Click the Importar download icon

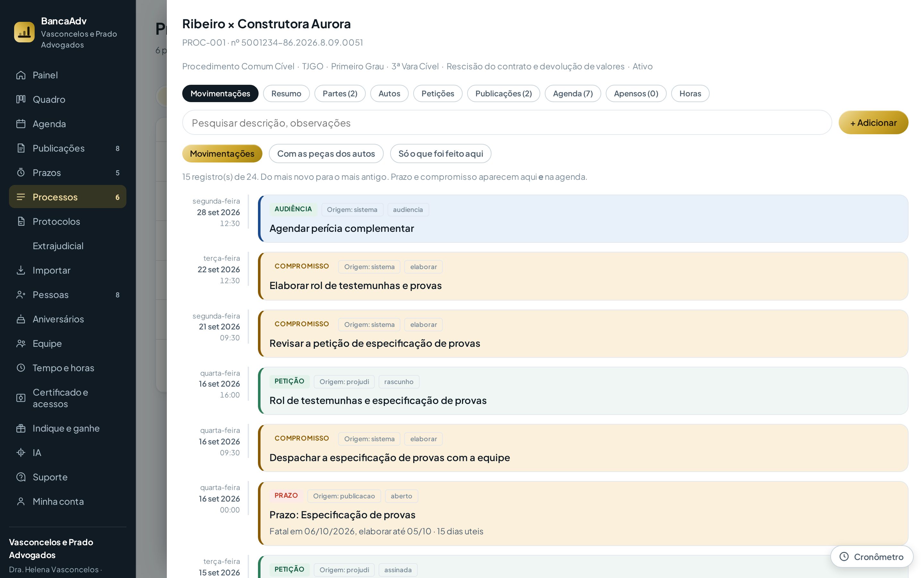[21, 270]
